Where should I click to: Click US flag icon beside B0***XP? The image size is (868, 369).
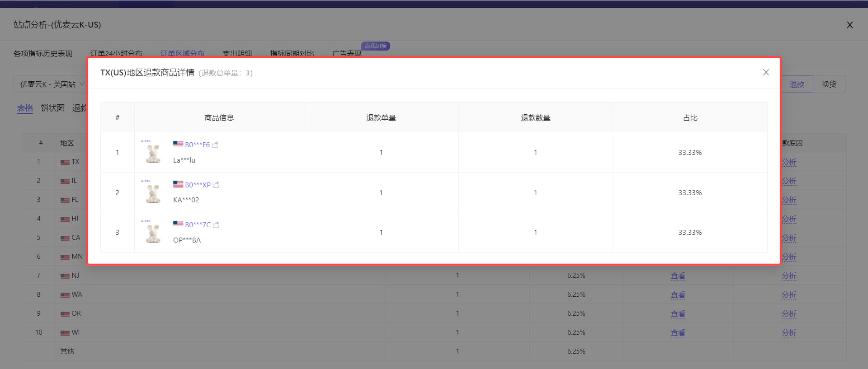click(178, 184)
